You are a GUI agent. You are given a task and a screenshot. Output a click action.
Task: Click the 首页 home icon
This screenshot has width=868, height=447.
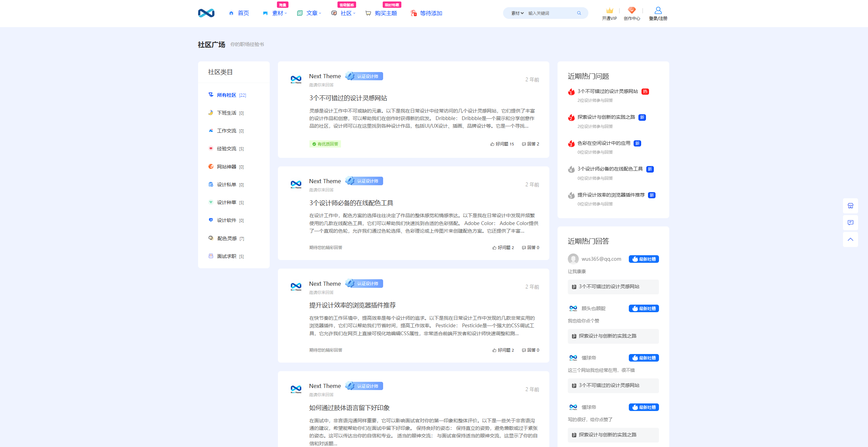(231, 13)
